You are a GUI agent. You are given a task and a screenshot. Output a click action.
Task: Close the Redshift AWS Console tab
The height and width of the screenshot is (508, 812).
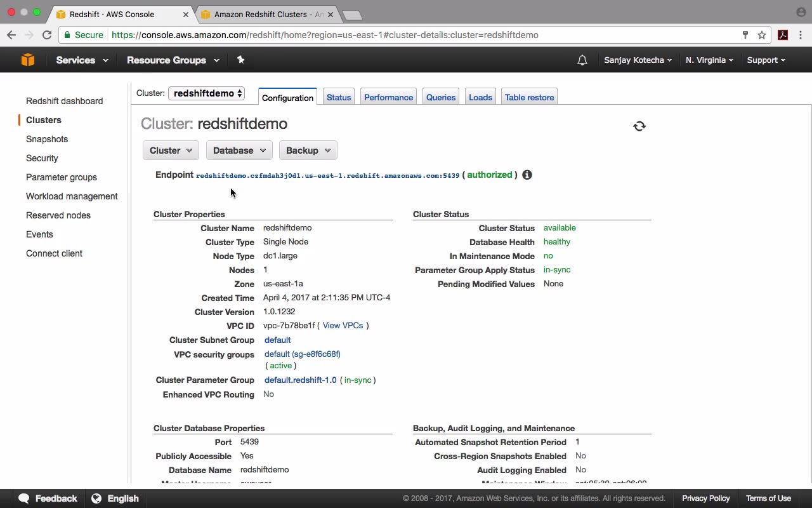tap(186, 14)
